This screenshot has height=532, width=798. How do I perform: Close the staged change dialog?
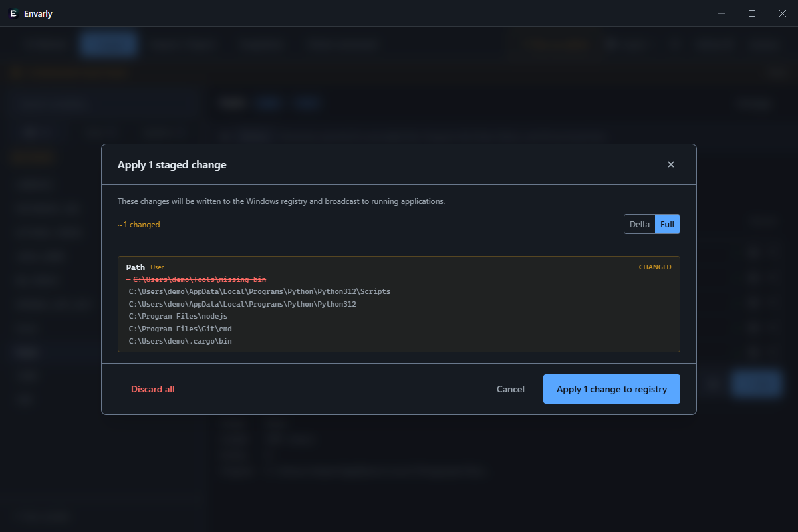(x=671, y=164)
